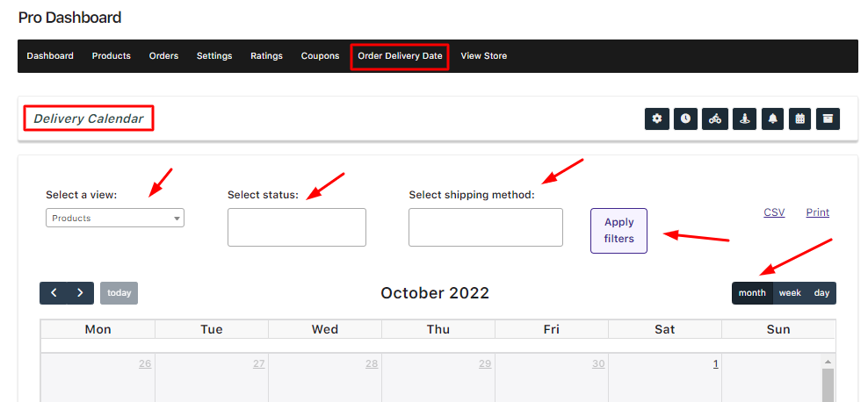Click the clock time settings icon
The image size is (868, 402).
pos(685,118)
